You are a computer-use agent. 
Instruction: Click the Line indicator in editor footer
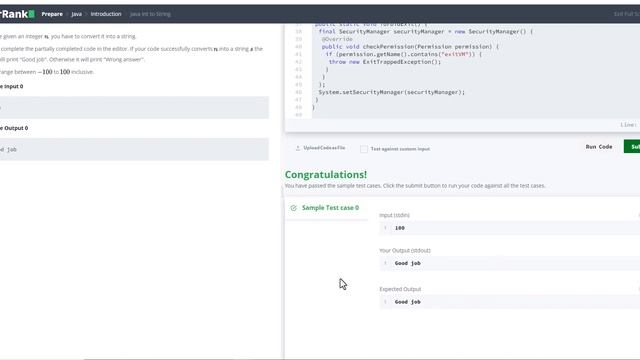628,125
